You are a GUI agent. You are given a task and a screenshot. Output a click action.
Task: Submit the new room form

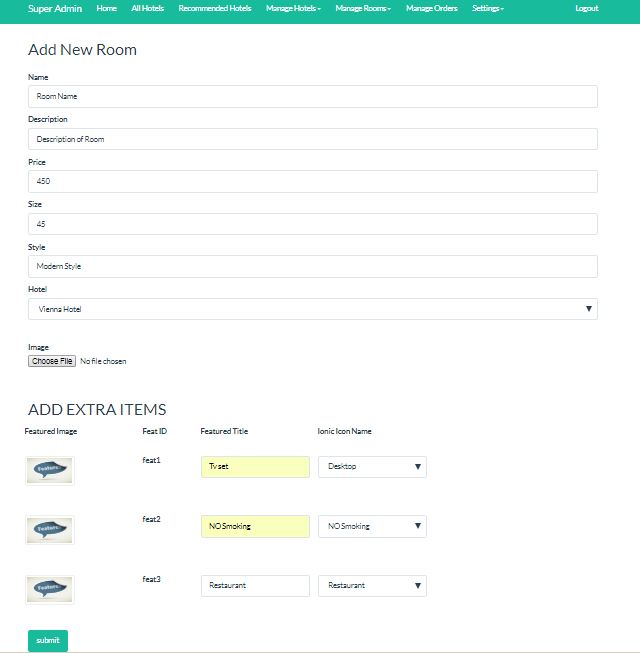[48, 641]
